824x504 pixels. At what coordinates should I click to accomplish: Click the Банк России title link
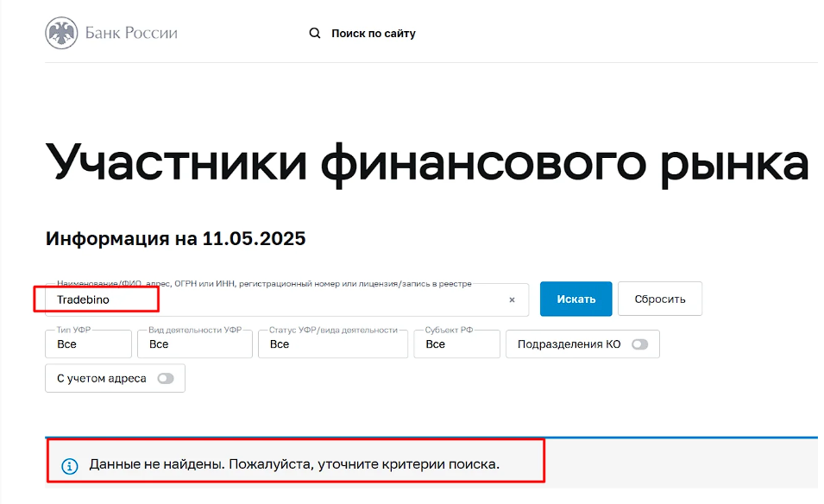tap(131, 33)
